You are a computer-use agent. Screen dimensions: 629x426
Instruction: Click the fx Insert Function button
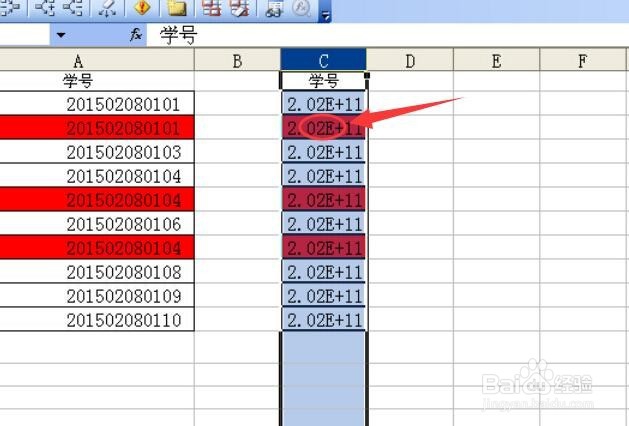pyautogui.click(x=136, y=35)
